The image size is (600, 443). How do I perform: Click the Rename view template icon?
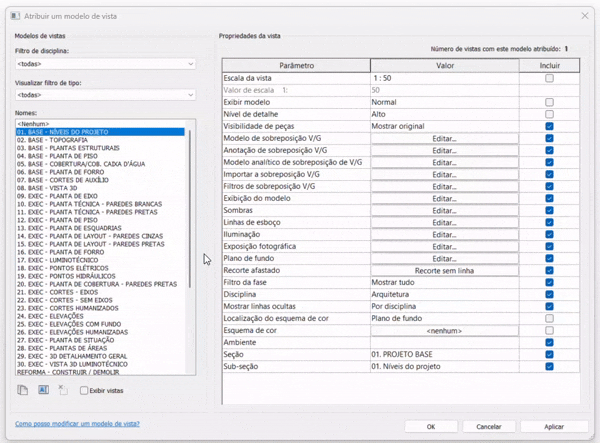(43, 390)
